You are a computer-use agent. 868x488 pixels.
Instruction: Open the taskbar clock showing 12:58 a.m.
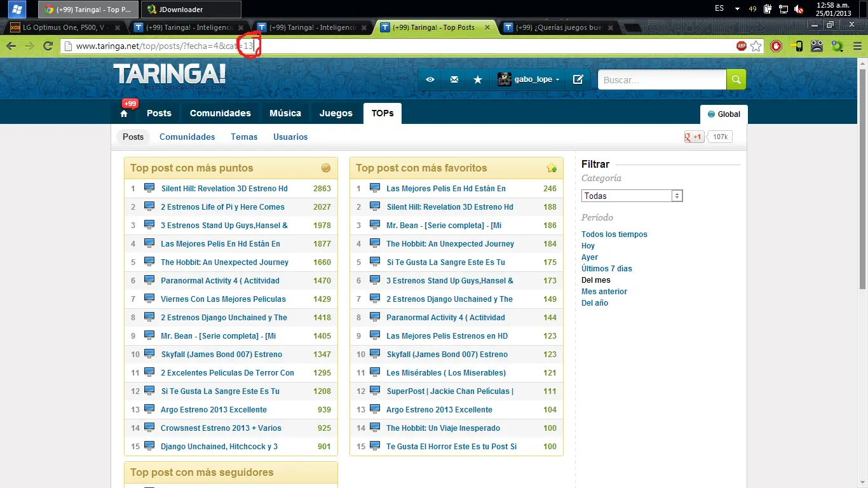pyautogui.click(x=832, y=9)
